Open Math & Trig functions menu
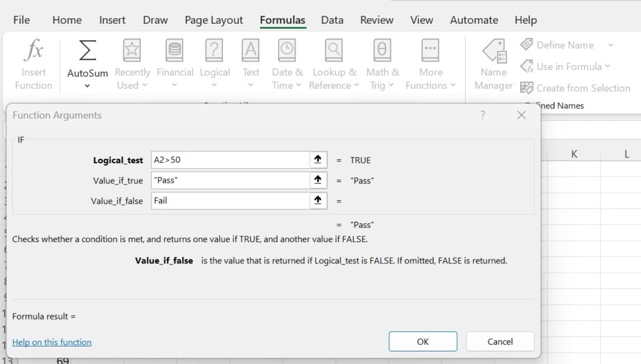Viewport: 641px width, 364px height. (x=382, y=64)
